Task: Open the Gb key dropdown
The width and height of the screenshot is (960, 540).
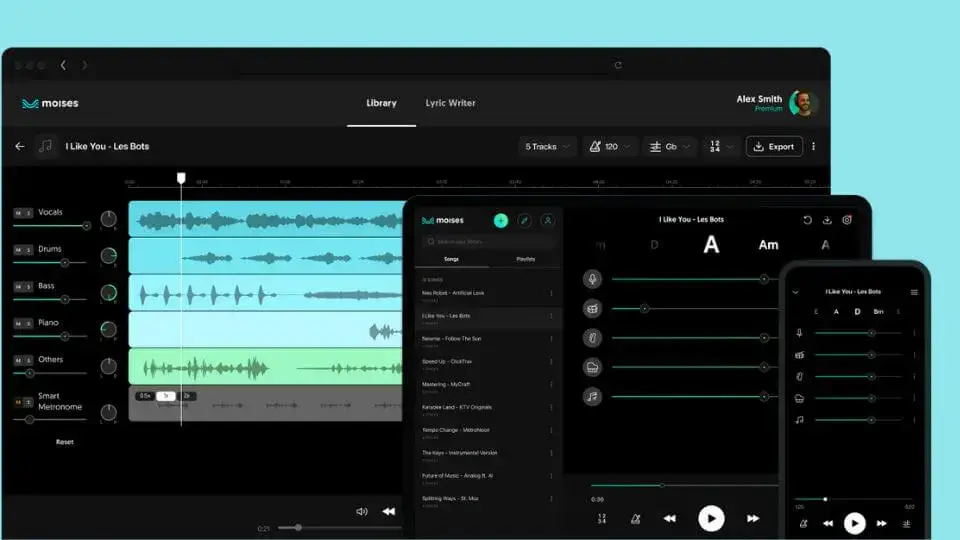Action: (x=670, y=146)
